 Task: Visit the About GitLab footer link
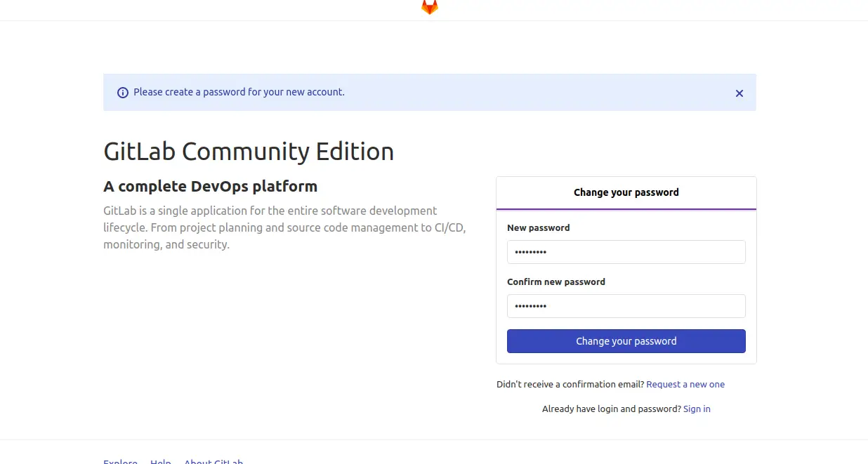(213, 461)
